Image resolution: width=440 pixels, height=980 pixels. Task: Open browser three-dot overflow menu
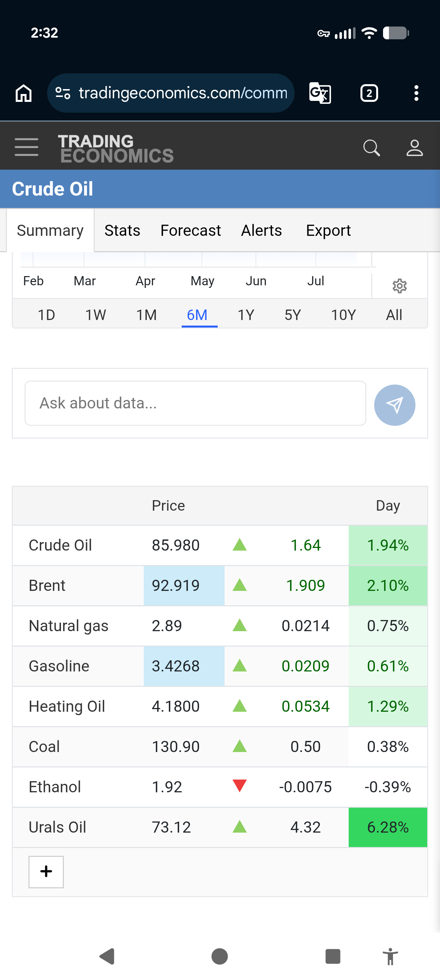pyautogui.click(x=416, y=93)
